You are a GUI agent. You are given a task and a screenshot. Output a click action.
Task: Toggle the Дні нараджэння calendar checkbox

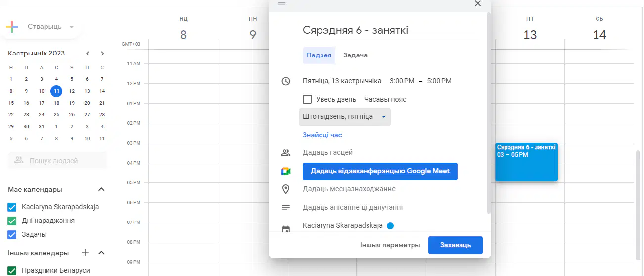pos(12,221)
